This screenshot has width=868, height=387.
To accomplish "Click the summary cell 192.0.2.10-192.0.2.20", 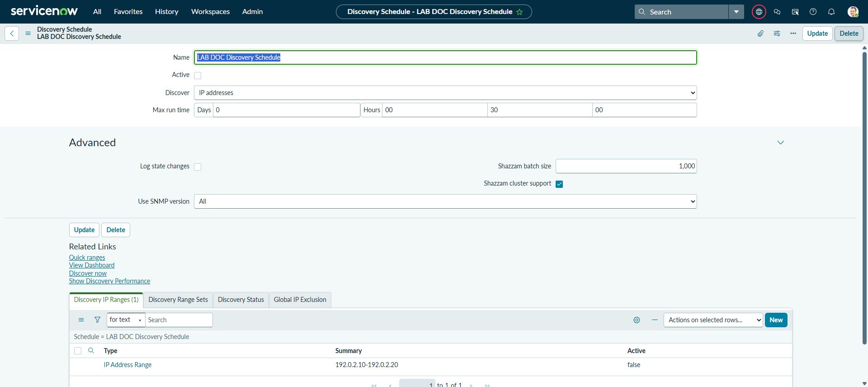I will pos(367,365).
